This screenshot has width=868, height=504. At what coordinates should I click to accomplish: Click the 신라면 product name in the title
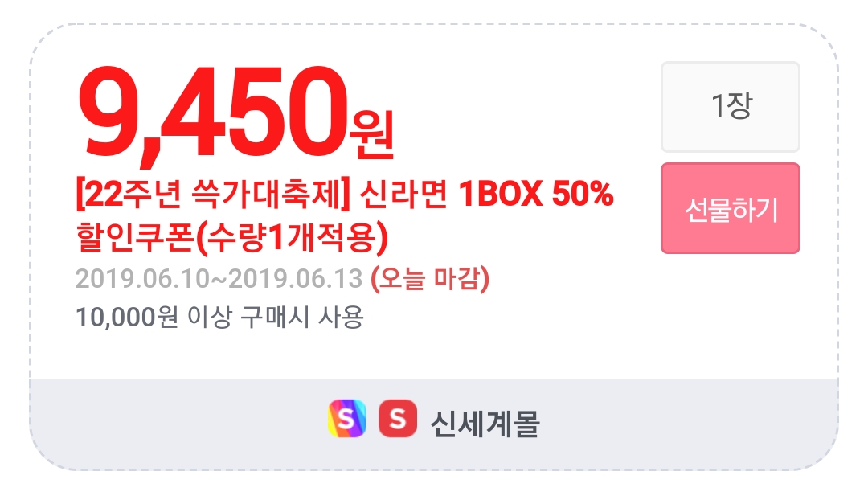[x=403, y=195]
